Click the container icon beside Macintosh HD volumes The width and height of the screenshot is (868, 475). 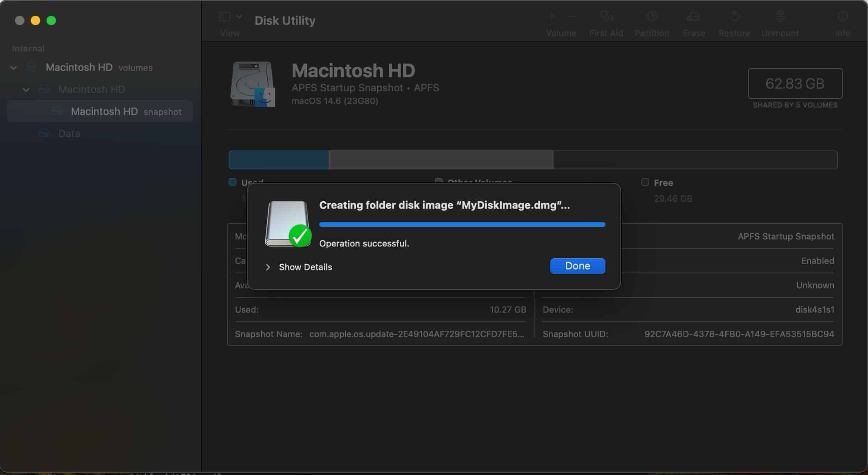[32, 67]
